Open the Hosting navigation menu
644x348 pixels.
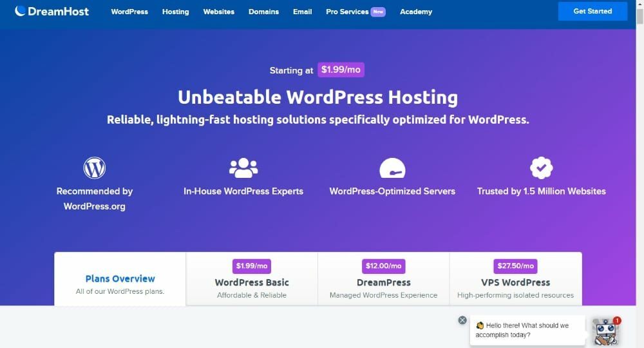coord(175,12)
